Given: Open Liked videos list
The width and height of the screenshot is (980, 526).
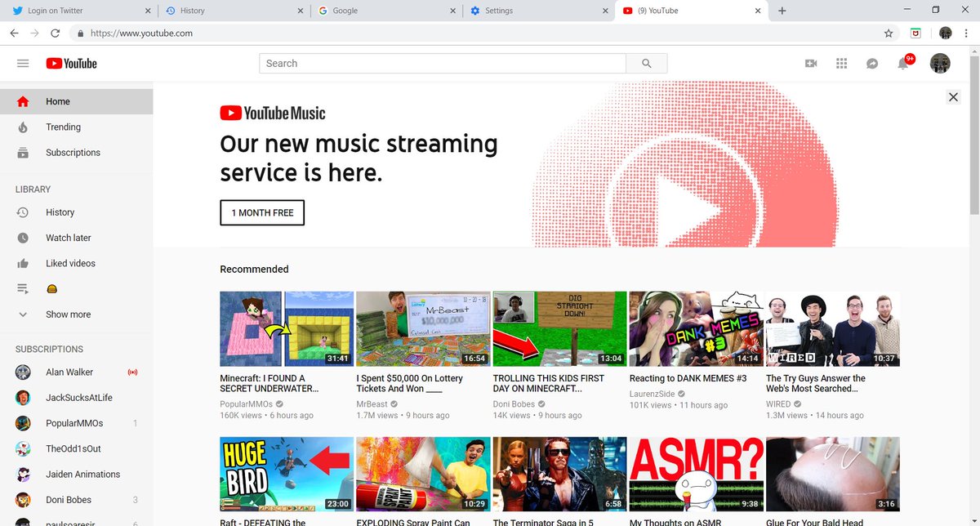Looking at the screenshot, I should tap(76, 263).
